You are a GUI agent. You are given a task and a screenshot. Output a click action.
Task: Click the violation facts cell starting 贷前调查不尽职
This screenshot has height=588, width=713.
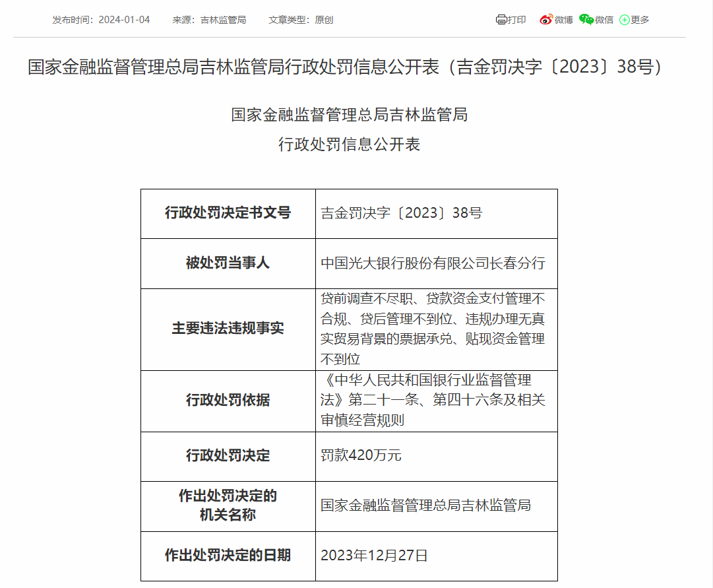click(x=437, y=329)
